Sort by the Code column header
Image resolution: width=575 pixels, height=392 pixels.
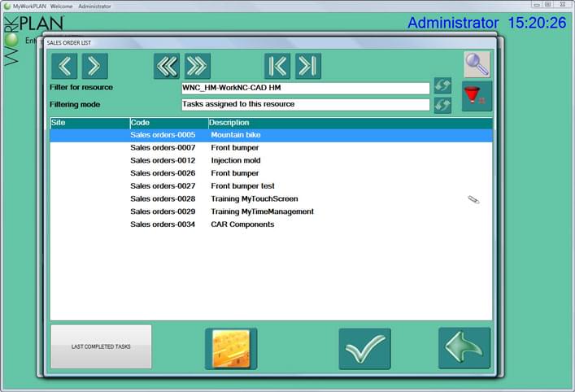click(168, 123)
